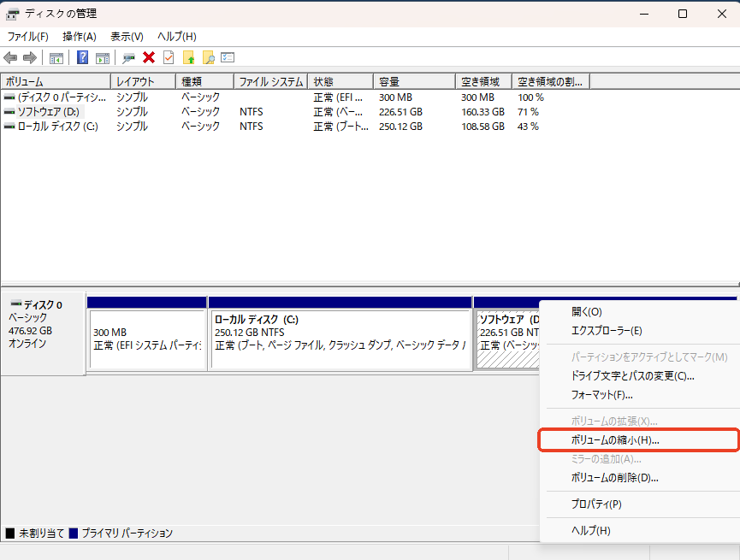Sort by the 容量 column header
The height and width of the screenshot is (560, 740).
(x=414, y=81)
